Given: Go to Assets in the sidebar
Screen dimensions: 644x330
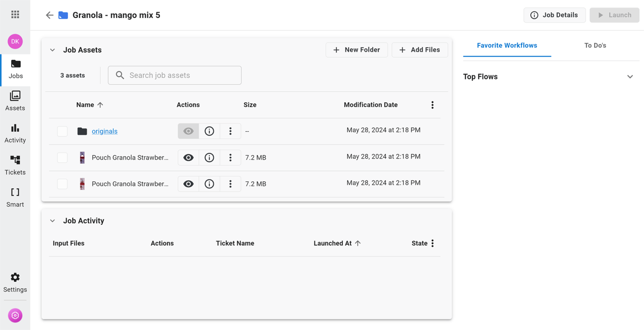Looking at the screenshot, I should [15, 101].
